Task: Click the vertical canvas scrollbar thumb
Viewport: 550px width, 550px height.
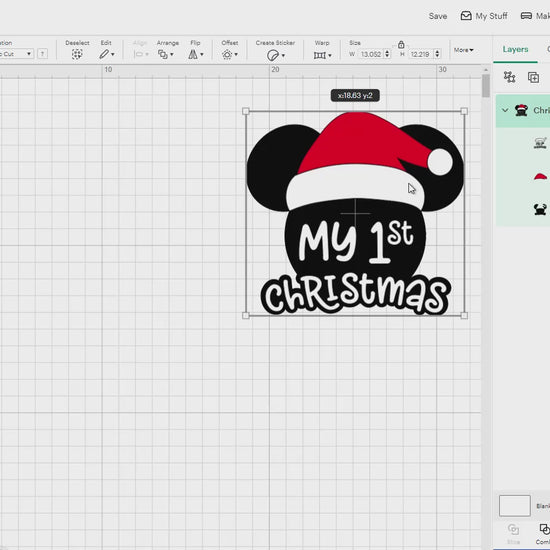Action: pos(485,86)
